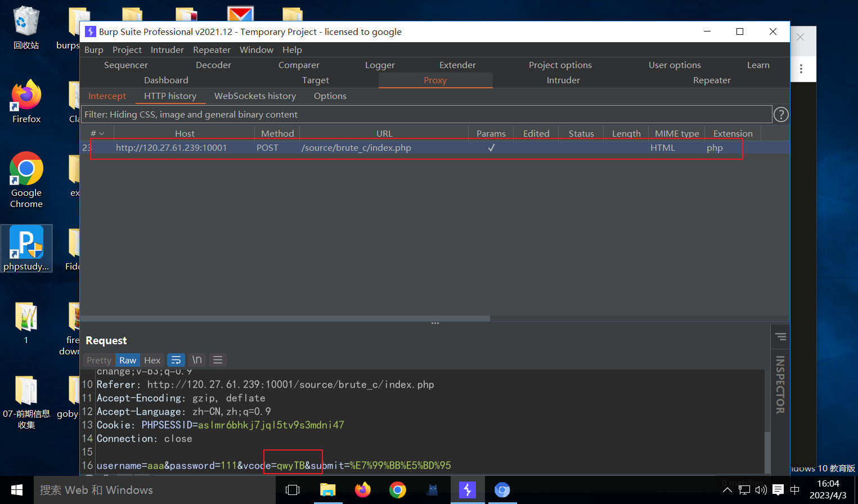
Task: Click the three-dot menu in background window
Action: [801, 69]
